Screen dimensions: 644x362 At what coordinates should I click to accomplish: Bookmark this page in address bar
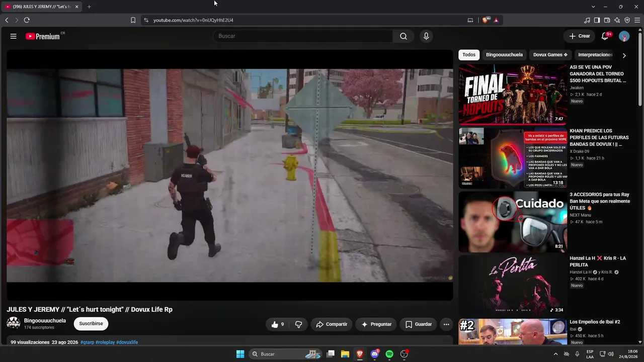133,20
